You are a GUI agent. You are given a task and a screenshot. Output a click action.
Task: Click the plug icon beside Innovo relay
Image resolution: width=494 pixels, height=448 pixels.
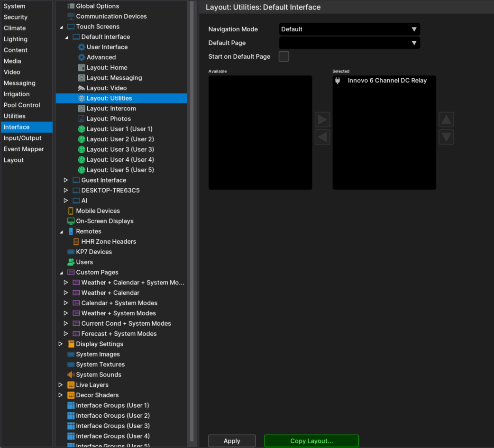(338, 81)
